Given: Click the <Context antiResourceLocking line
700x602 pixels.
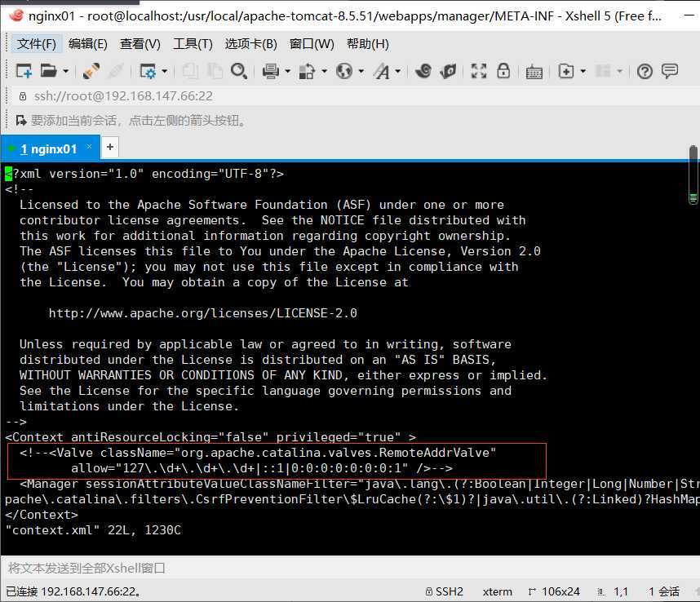Looking at the screenshot, I should (x=210, y=437).
